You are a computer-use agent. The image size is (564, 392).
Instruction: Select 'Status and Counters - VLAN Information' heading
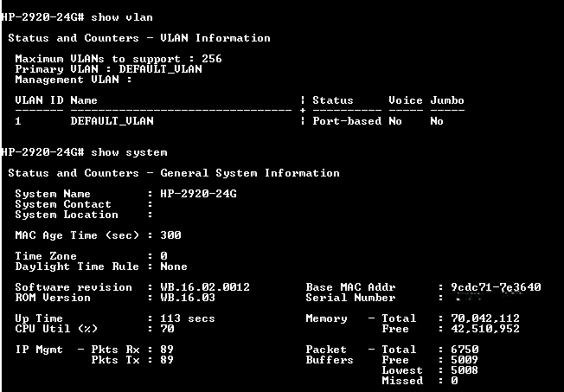point(139,38)
